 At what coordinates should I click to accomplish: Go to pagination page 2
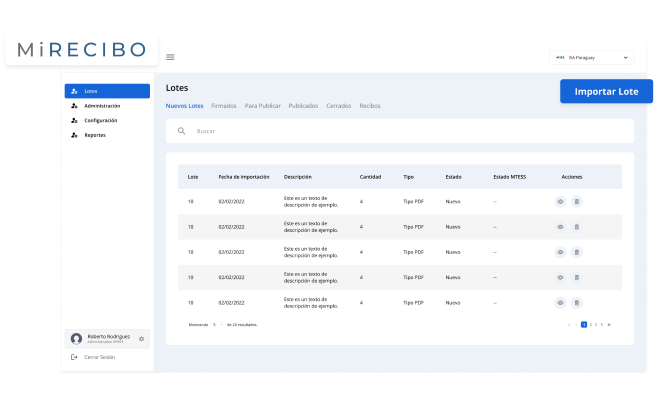point(591,325)
